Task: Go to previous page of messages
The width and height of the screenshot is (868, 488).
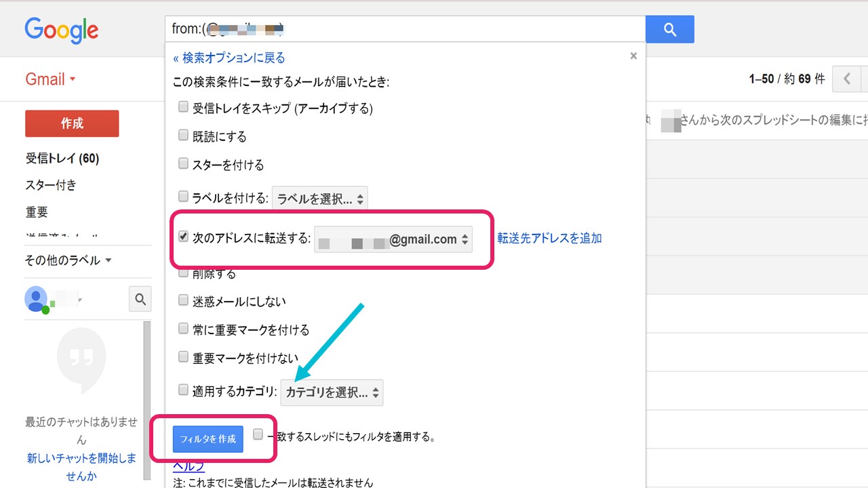Action: (x=847, y=79)
